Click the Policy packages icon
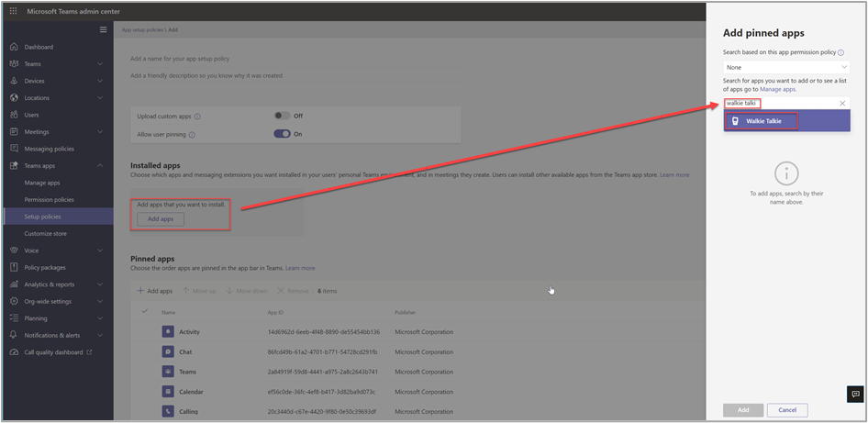 coord(14,267)
